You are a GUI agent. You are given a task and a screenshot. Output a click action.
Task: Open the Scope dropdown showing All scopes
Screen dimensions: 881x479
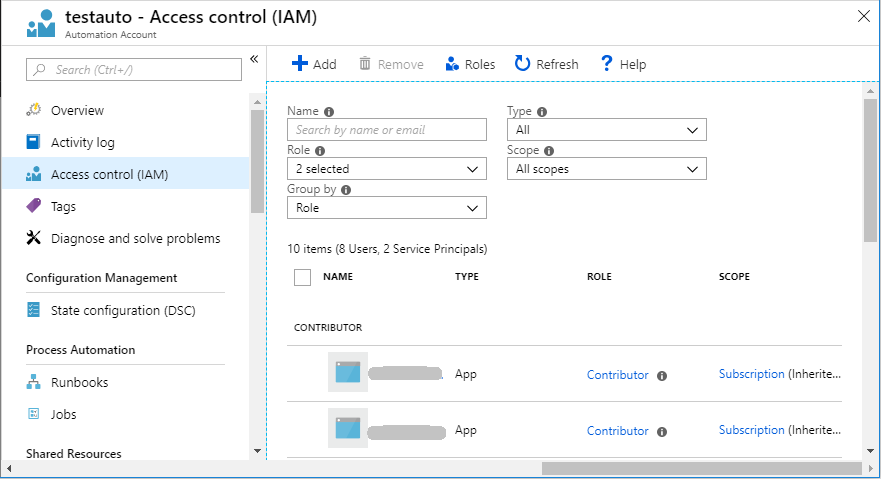(x=607, y=168)
